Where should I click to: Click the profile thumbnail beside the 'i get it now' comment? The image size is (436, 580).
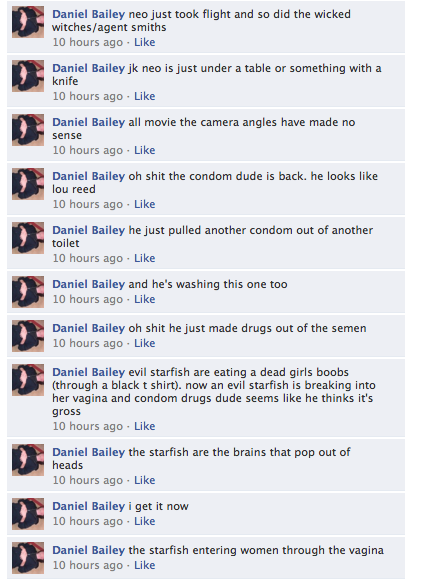[x=28, y=514]
